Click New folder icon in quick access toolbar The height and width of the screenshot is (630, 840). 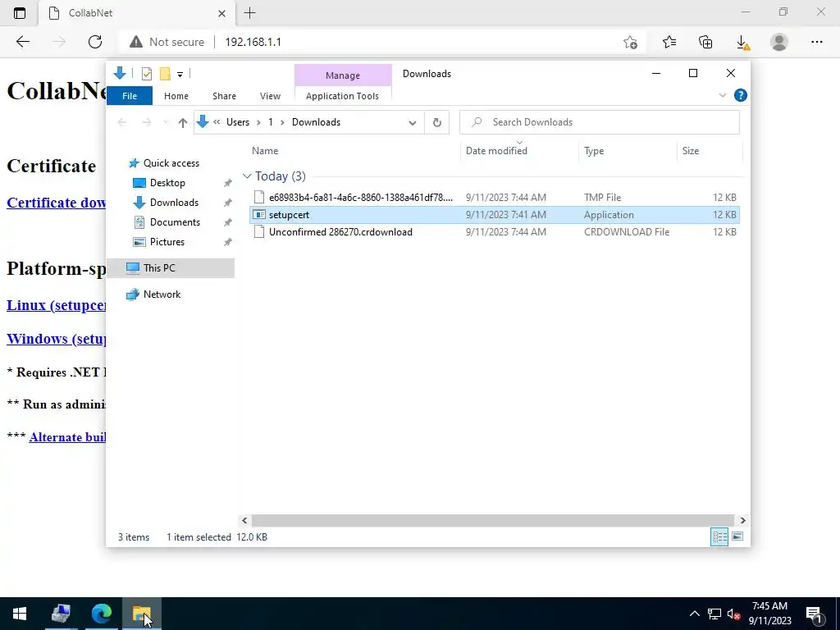165,74
